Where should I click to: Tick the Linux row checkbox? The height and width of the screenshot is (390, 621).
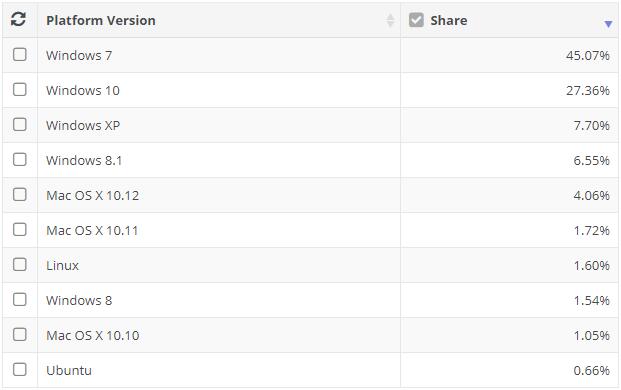tap(20, 264)
